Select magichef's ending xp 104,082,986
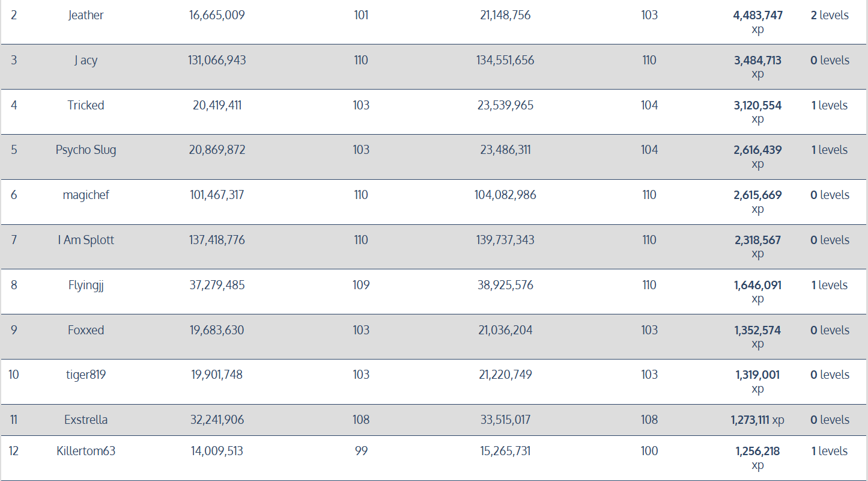Screen dimensions: 868x481 (505, 195)
